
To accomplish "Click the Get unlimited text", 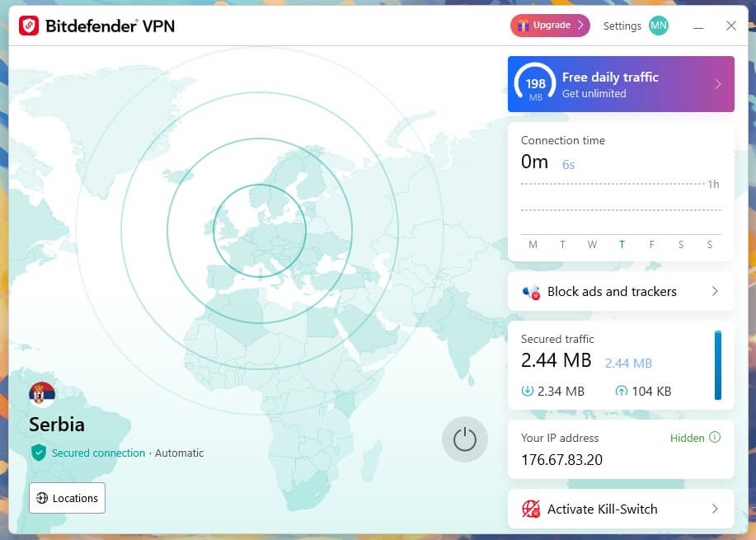I will (594, 93).
